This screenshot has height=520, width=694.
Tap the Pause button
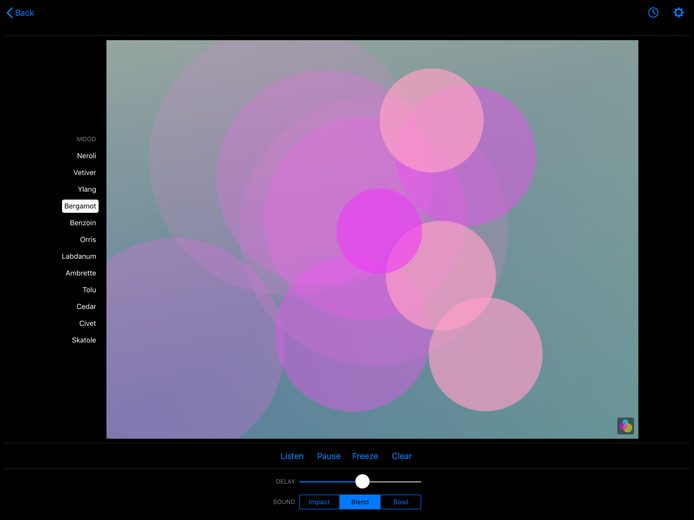[x=329, y=456]
